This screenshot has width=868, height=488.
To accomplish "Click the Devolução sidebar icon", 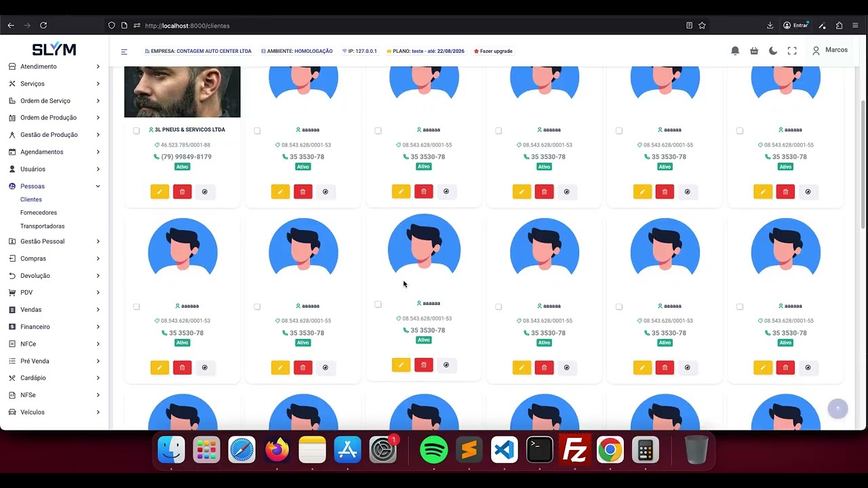I will [12, 276].
